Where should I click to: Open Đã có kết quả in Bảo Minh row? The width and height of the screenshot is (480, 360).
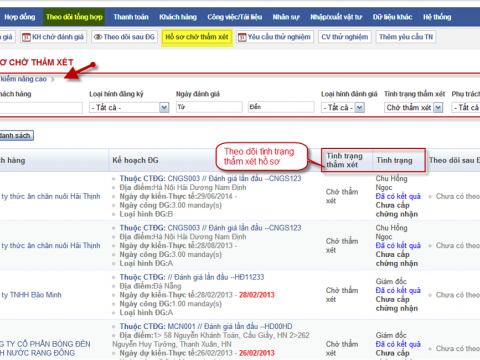coord(398,290)
